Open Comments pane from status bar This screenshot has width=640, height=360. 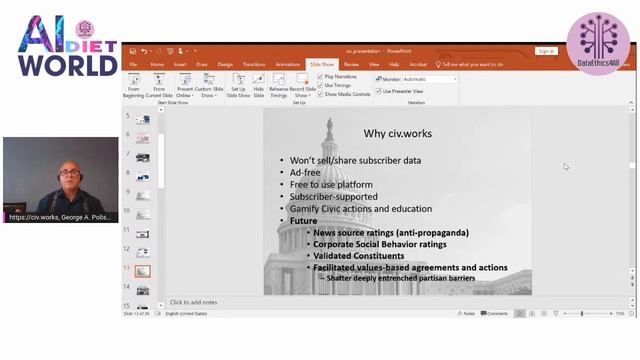[494, 313]
